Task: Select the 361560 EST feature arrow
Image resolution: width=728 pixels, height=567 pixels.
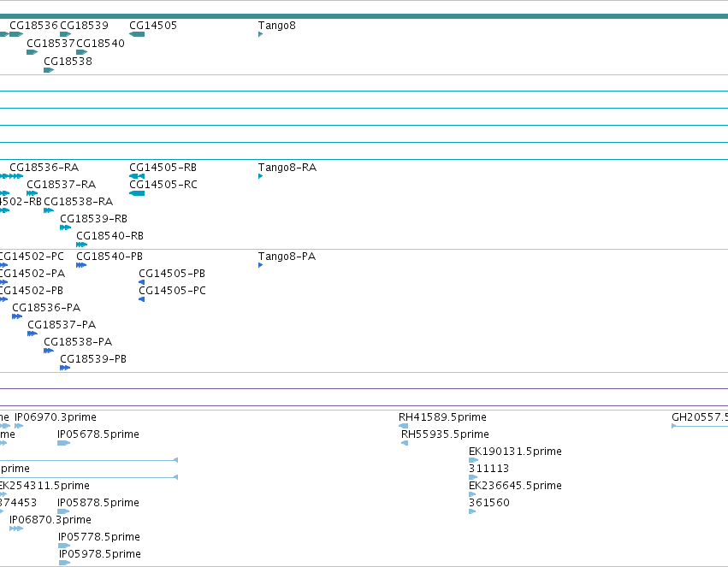Action: (472, 511)
